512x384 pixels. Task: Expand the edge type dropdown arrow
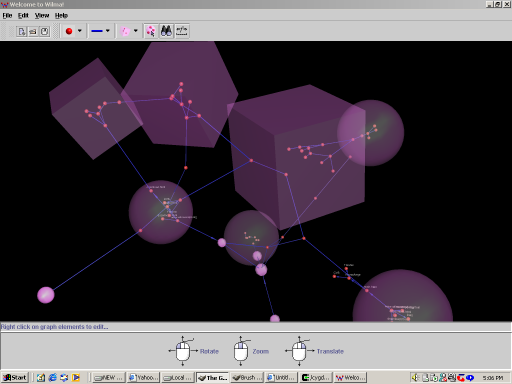[x=108, y=31]
